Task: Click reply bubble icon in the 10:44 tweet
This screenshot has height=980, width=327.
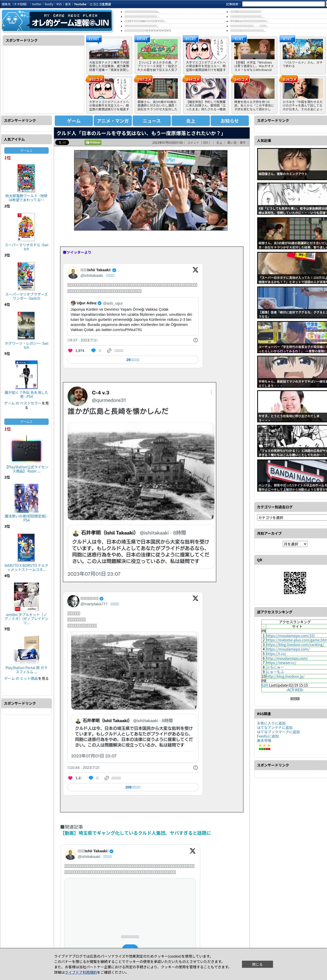Action: tap(91, 777)
